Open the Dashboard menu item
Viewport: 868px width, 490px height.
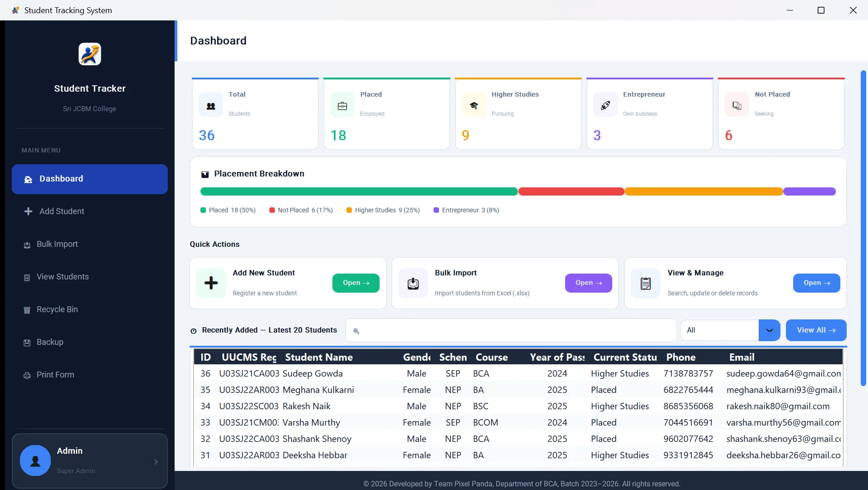[x=90, y=179]
